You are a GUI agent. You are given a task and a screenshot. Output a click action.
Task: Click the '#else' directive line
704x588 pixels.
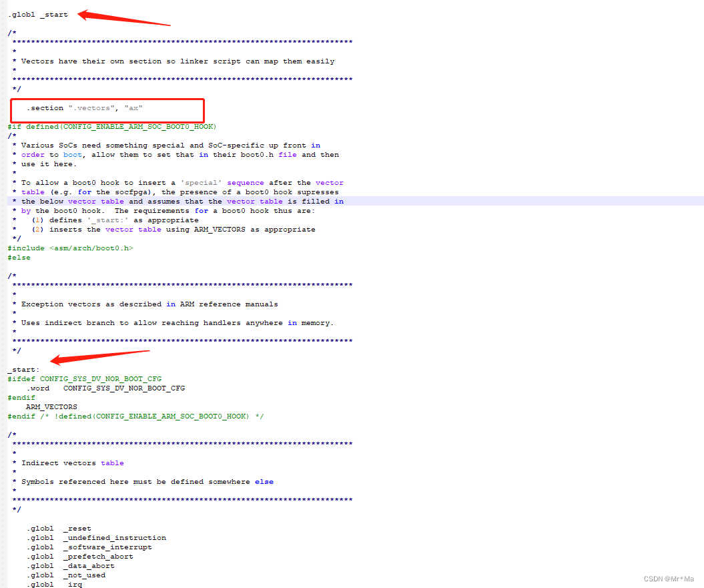point(19,258)
